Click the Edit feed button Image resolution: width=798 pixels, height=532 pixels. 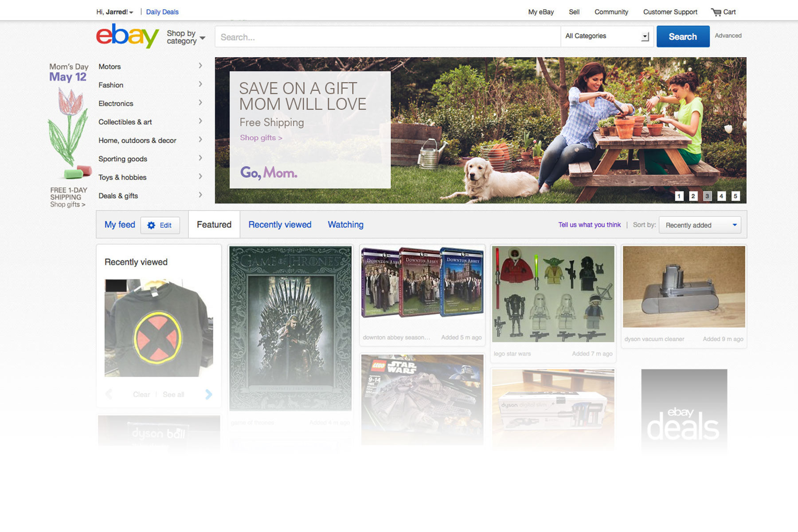pyautogui.click(x=160, y=225)
